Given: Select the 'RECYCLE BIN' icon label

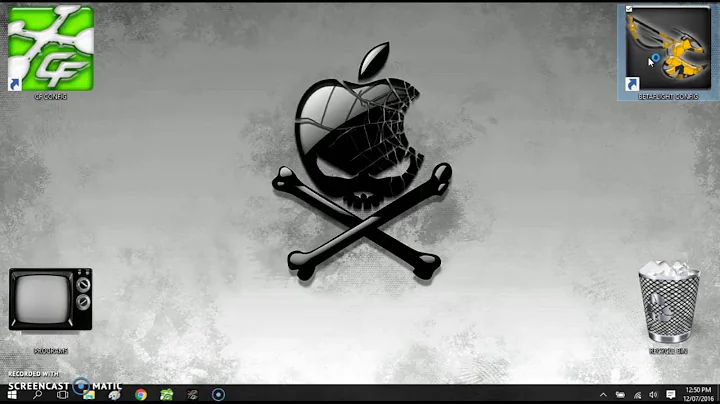Looking at the screenshot, I should (x=668, y=351).
